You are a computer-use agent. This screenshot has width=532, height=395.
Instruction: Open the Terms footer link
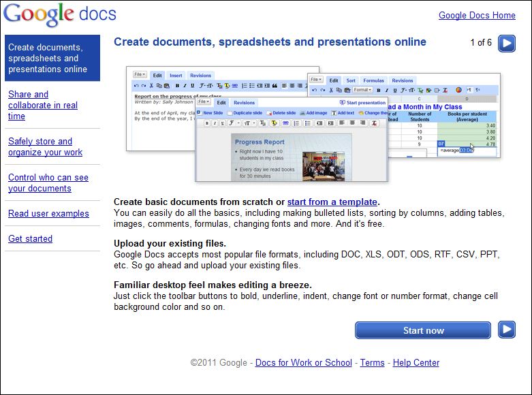(372, 363)
